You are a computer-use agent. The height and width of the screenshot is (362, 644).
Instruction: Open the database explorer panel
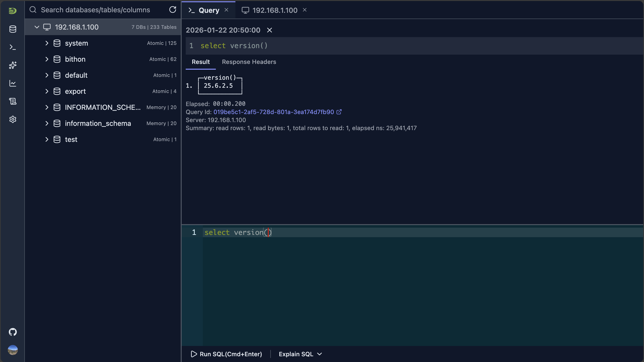(x=13, y=29)
